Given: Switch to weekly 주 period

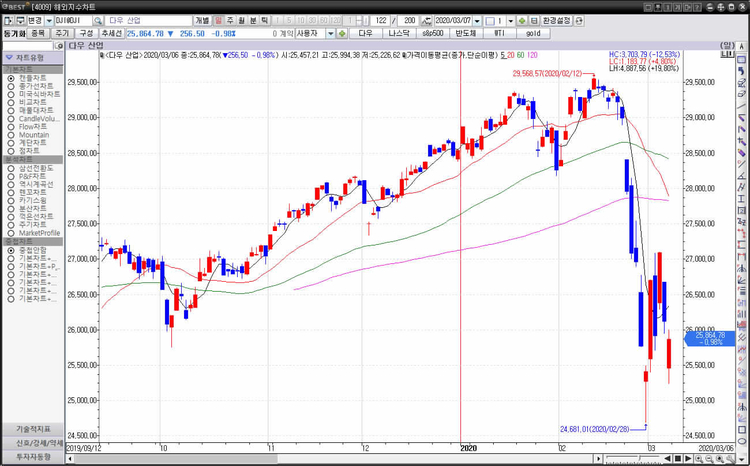Looking at the screenshot, I should (x=230, y=21).
